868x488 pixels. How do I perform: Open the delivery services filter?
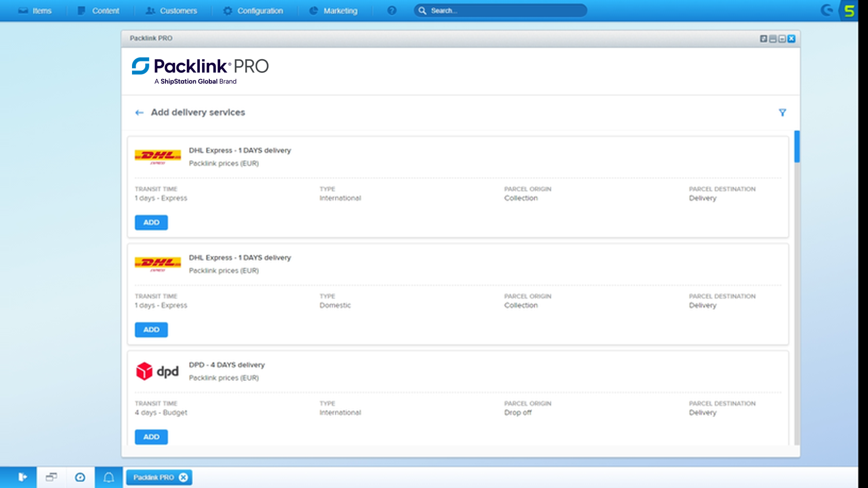[x=783, y=113]
